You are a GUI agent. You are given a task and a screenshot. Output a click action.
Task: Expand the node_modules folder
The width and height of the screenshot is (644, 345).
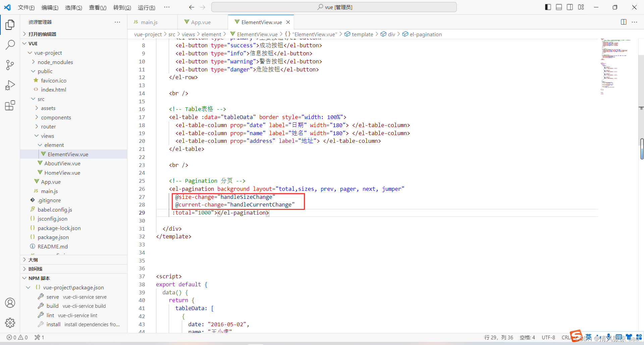tap(74, 62)
